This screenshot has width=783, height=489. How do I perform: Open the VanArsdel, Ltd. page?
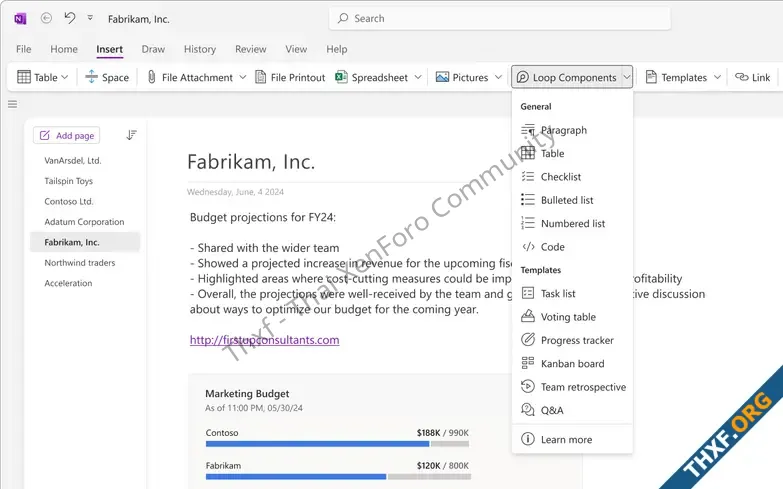[73, 160]
